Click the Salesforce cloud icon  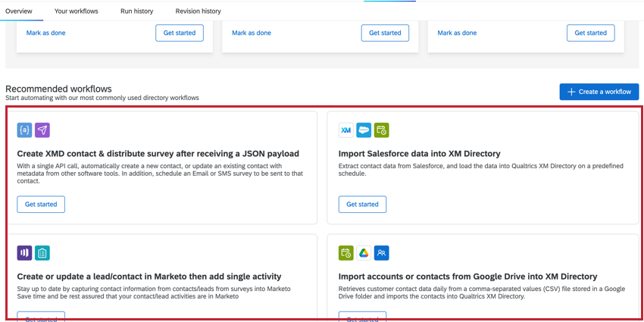[364, 130]
